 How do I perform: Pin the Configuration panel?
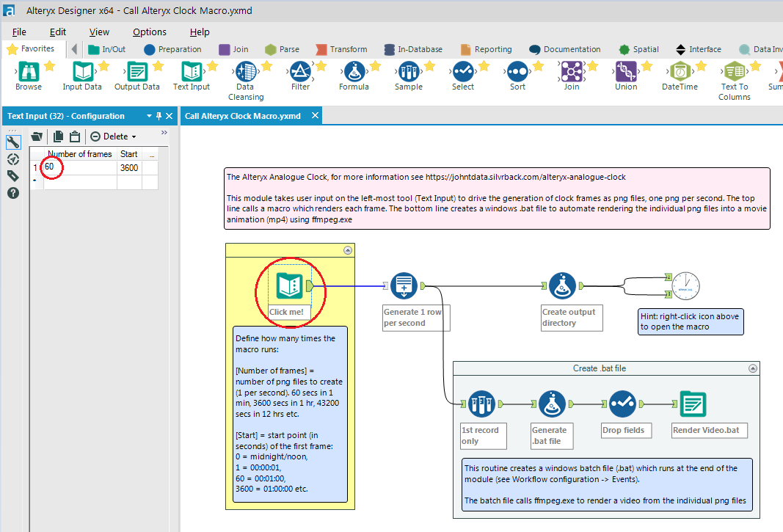[x=159, y=116]
